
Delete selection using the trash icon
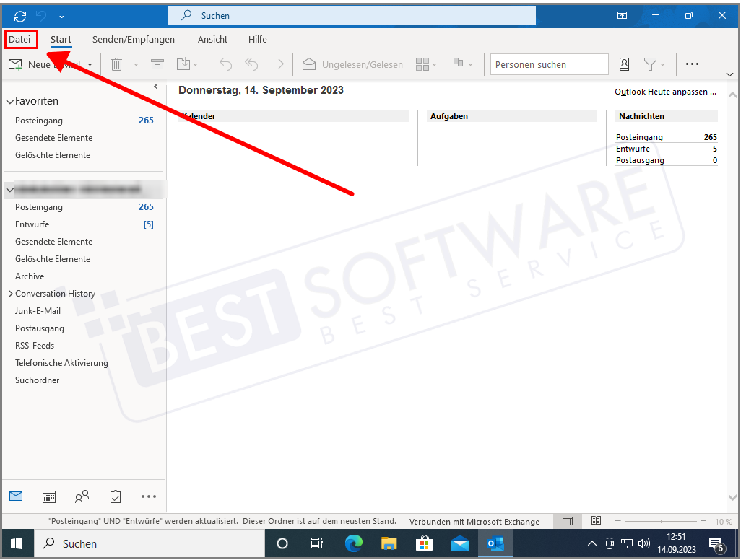click(x=116, y=64)
